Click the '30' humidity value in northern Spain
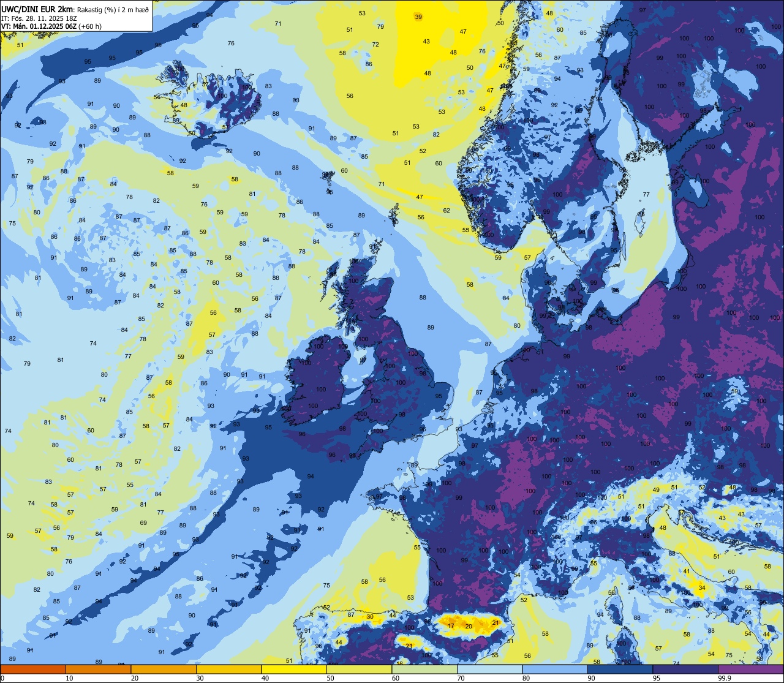This screenshot has height=683, width=784. (x=370, y=617)
